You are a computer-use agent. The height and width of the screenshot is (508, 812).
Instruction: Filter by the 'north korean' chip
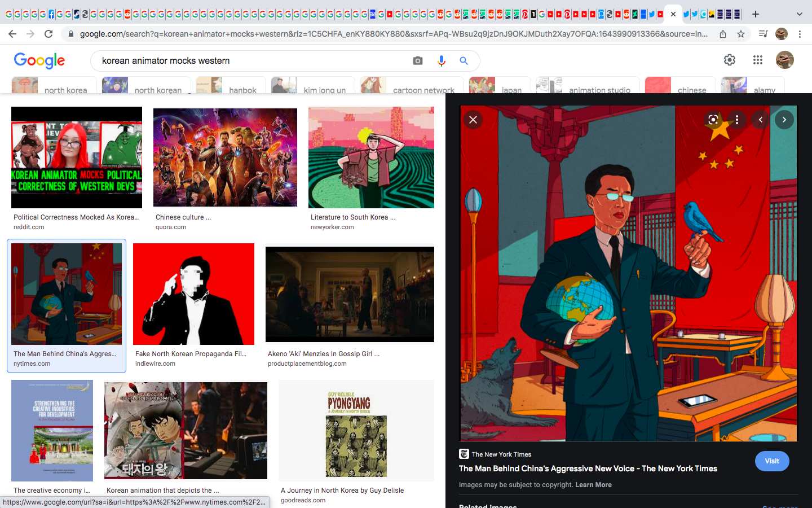click(x=146, y=85)
